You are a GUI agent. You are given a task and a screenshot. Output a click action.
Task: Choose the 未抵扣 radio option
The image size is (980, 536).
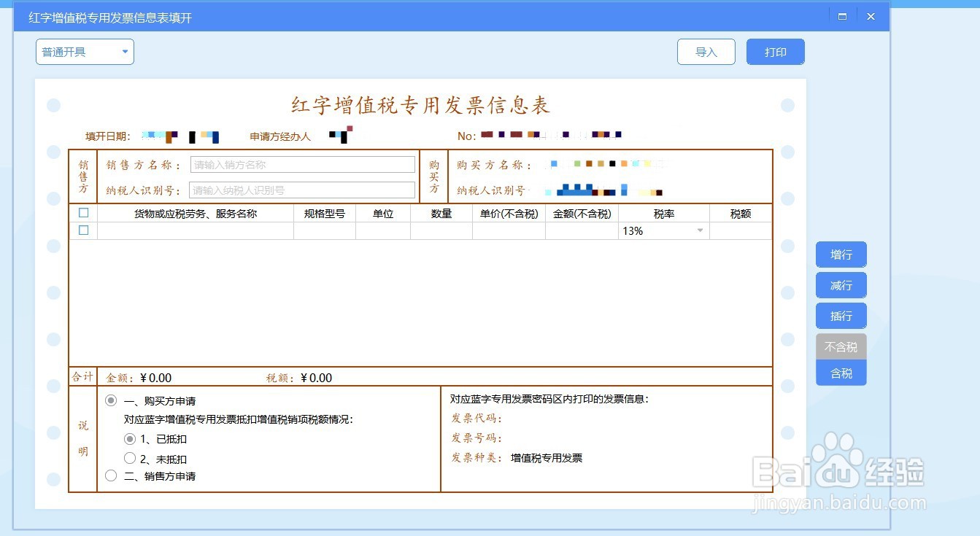[x=130, y=458]
